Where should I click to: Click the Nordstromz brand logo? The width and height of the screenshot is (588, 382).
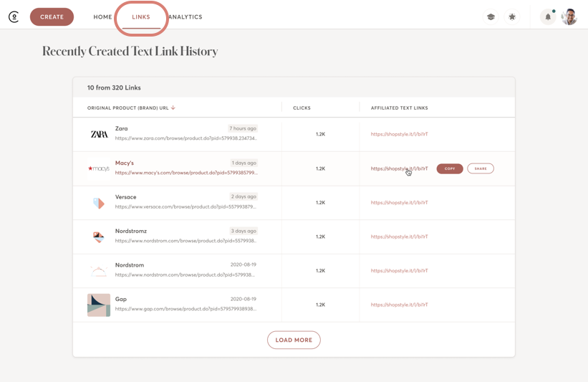[99, 237]
